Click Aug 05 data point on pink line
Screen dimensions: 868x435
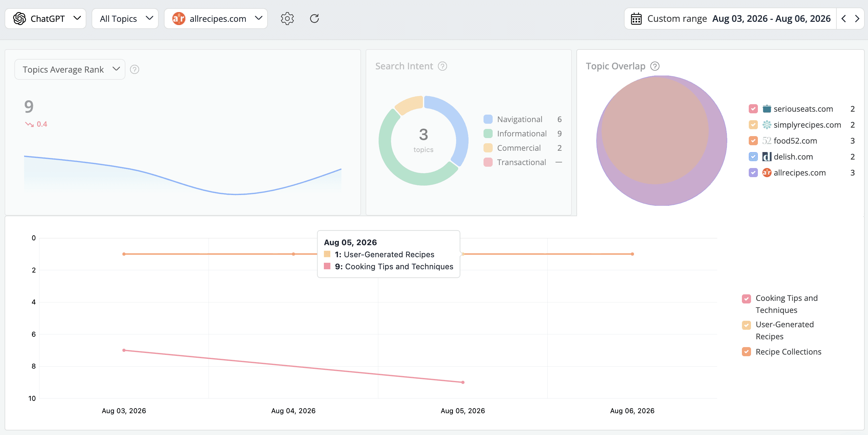[463, 382]
